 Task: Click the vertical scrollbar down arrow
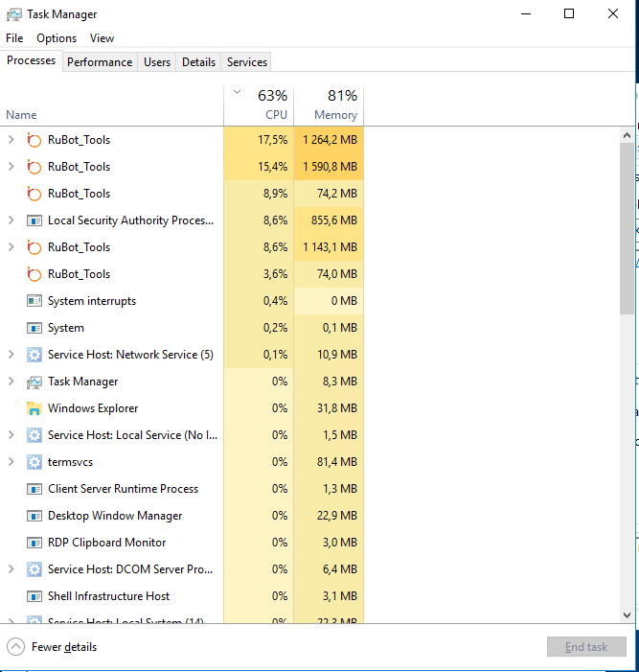pos(628,614)
